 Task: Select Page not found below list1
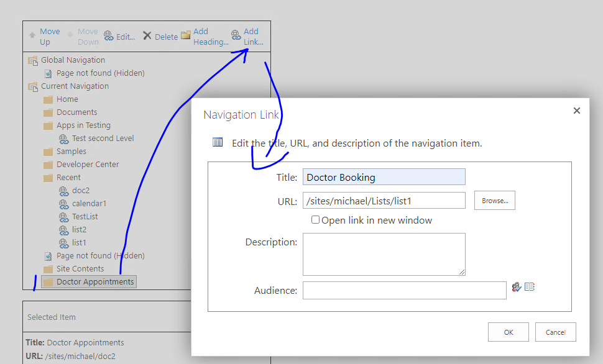(x=100, y=256)
